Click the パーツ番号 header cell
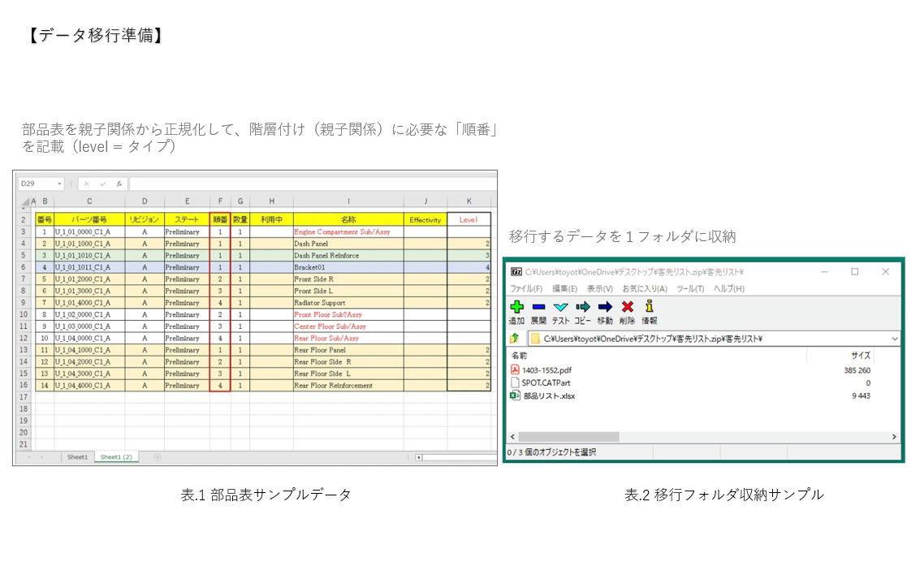 pos(89,219)
